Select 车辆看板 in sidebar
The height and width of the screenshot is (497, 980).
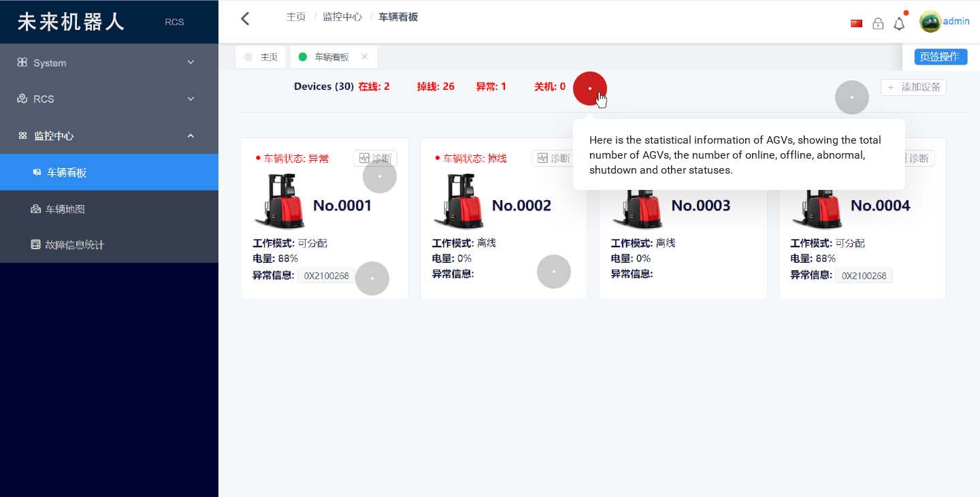tap(109, 172)
